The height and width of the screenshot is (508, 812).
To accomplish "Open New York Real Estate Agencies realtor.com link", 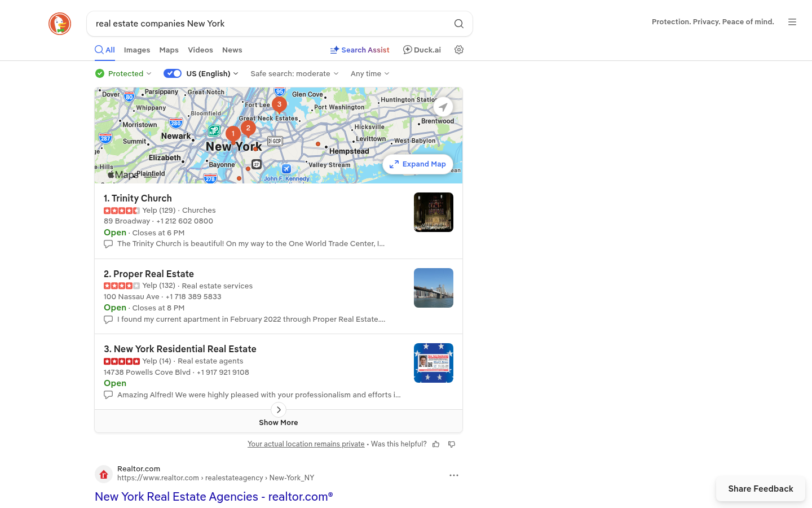I will tap(214, 497).
